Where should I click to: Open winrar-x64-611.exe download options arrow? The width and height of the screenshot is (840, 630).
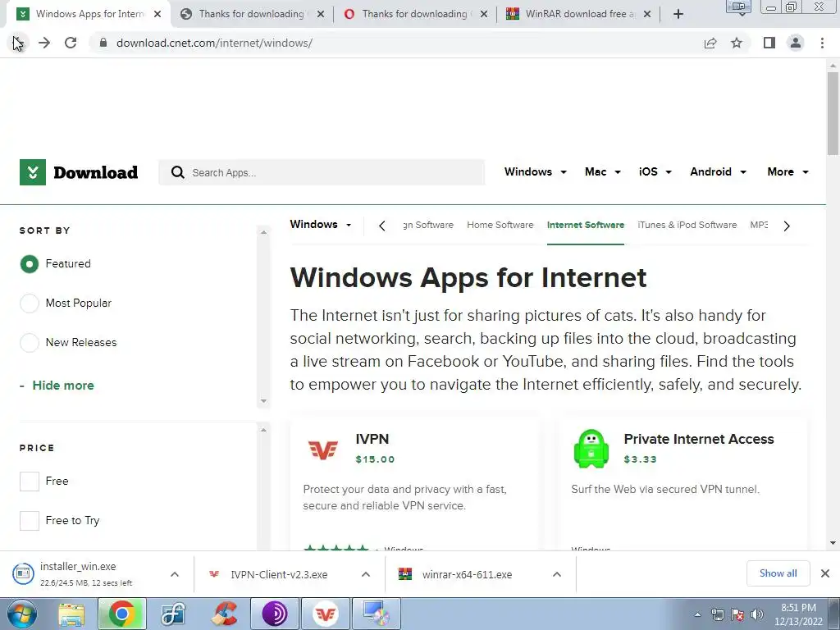pos(557,574)
